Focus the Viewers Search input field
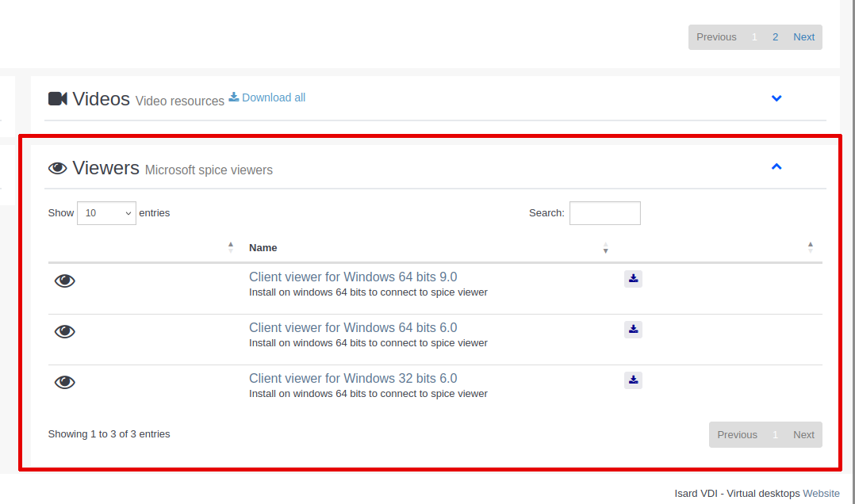Viewport: 855px width, 504px height. point(604,213)
